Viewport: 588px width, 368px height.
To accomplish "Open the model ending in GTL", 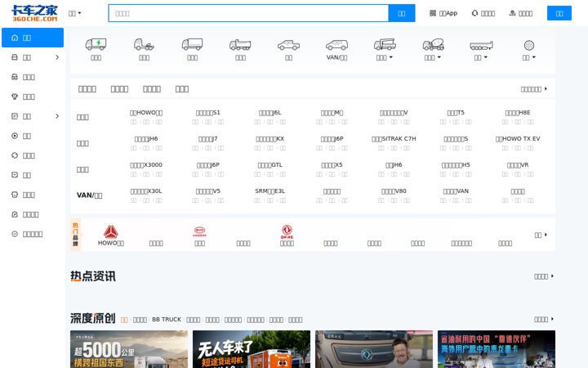I will click(x=270, y=165).
